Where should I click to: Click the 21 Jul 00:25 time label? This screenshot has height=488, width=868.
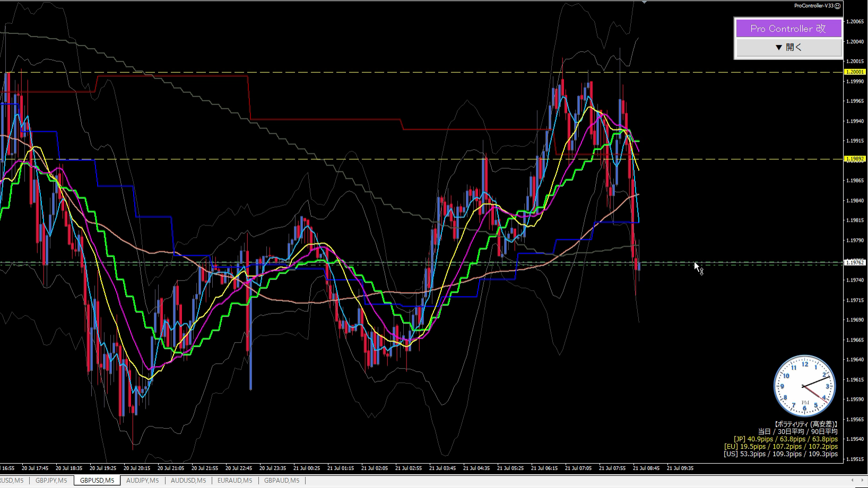click(307, 468)
